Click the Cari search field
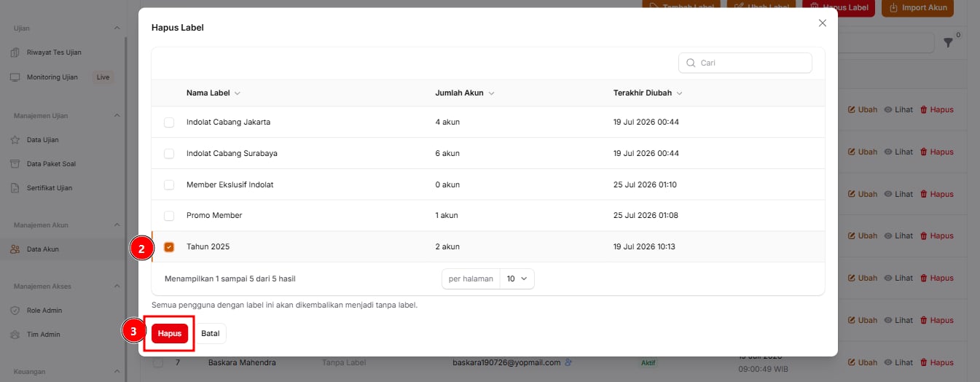Screen dimensions: 980x382 [x=745, y=63]
